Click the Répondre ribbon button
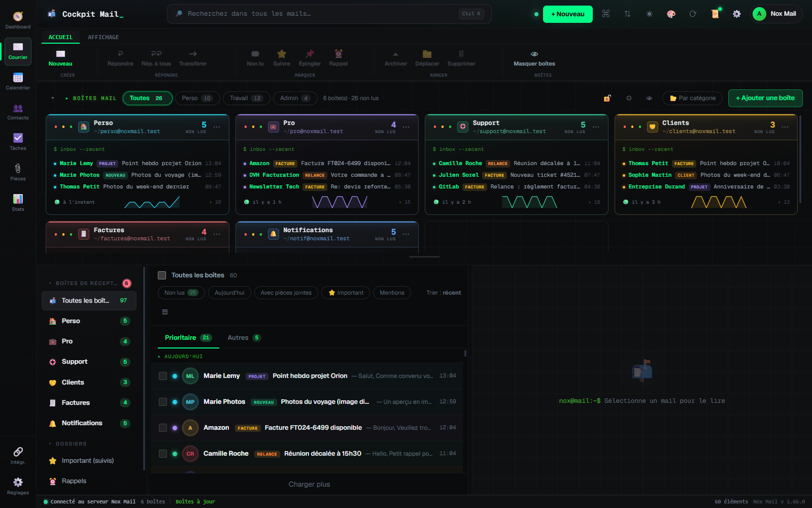812x508 pixels. click(120, 58)
